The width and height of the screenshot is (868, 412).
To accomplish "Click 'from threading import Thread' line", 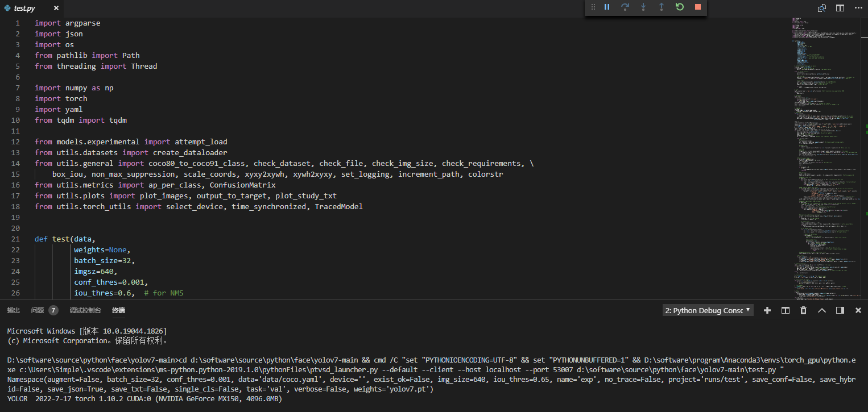I will click(96, 66).
